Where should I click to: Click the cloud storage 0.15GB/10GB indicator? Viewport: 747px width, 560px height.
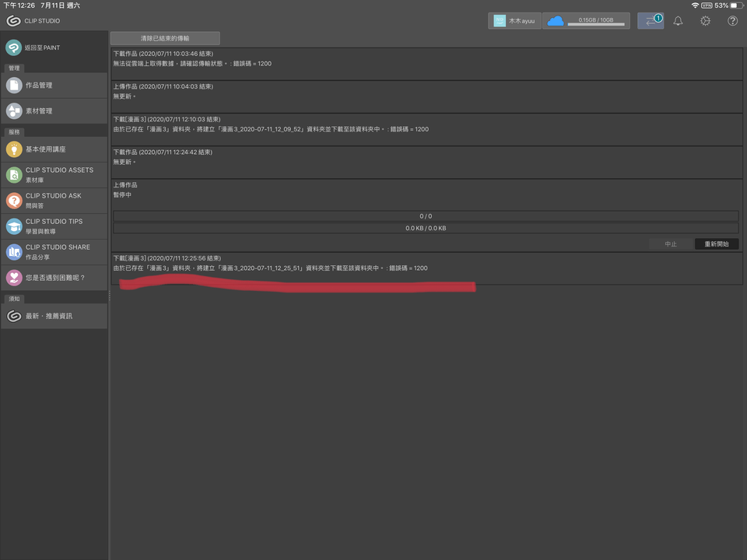click(x=586, y=21)
